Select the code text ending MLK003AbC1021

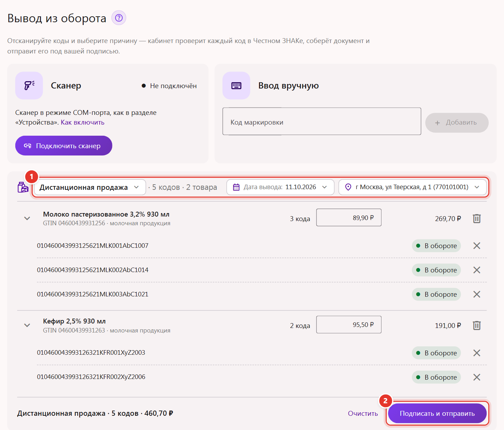click(93, 294)
